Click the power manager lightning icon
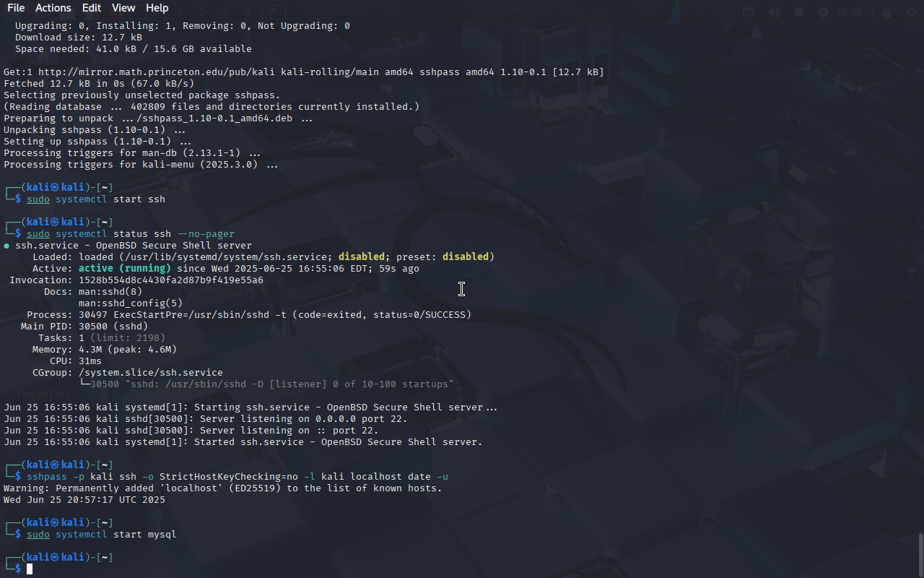The height and width of the screenshot is (578, 924). click(x=824, y=12)
